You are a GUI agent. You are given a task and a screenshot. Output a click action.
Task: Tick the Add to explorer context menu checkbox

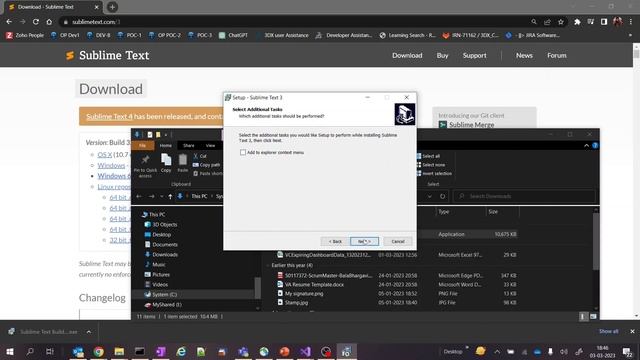(x=243, y=152)
